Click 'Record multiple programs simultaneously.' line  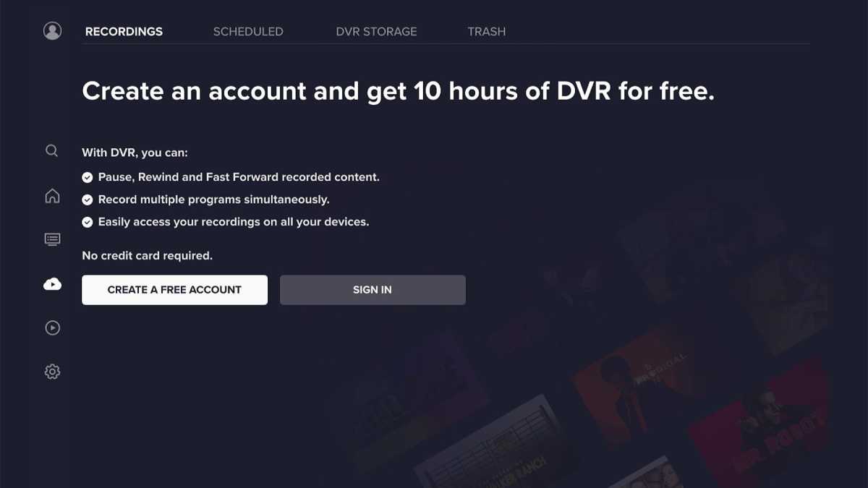click(205, 200)
